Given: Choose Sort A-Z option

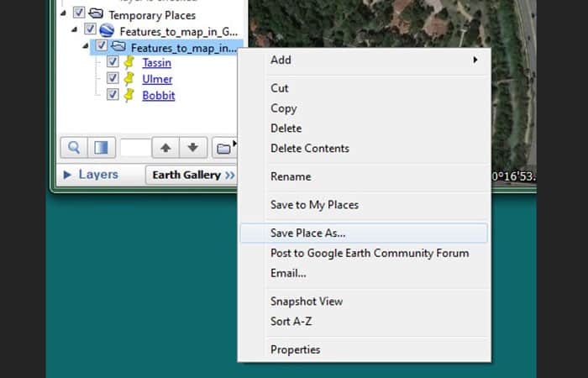Looking at the screenshot, I should click(364, 322).
